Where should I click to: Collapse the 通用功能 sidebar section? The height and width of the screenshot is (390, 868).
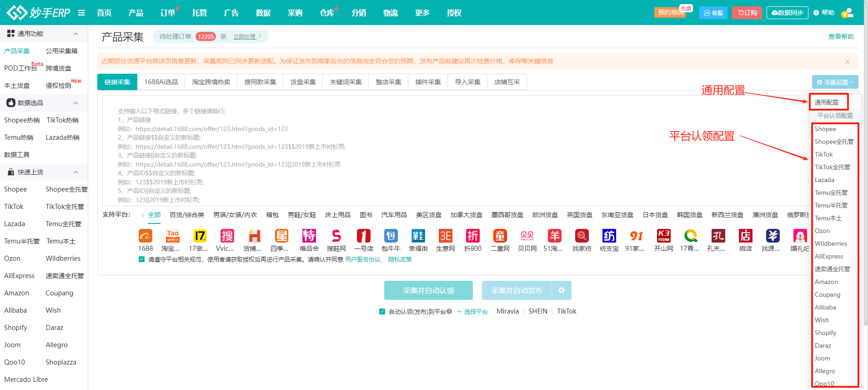pos(75,34)
